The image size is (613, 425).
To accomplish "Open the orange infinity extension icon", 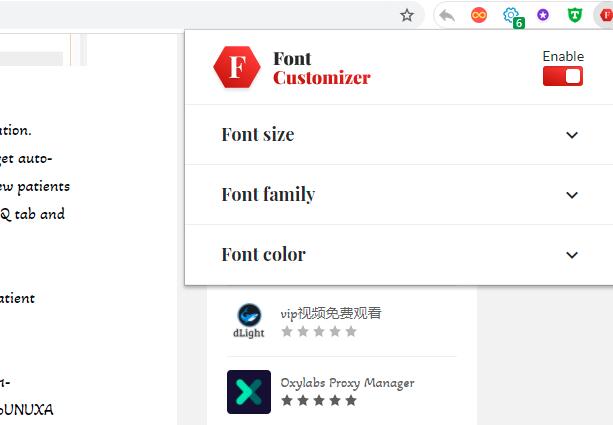I will (479, 15).
